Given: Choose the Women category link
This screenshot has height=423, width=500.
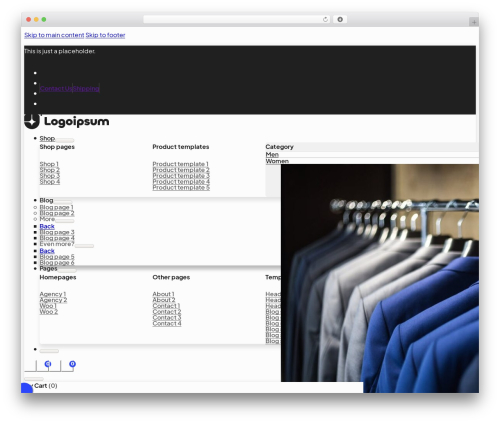Looking at the screenshot, I should coord(277,161).
